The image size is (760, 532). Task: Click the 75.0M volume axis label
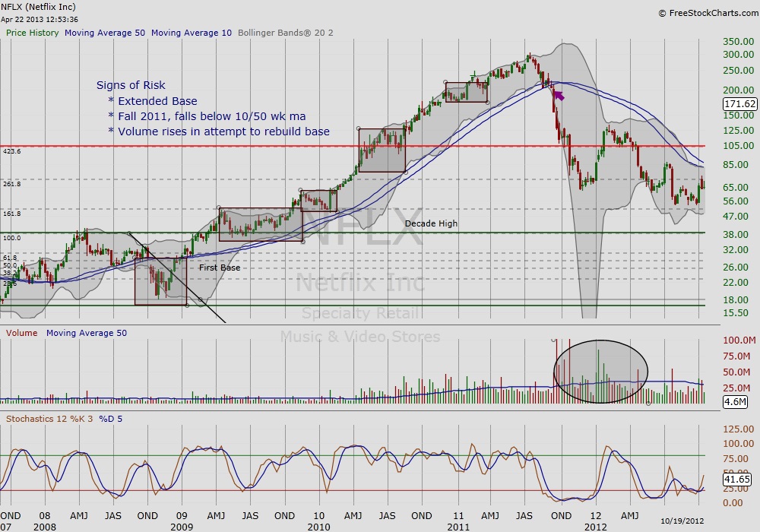736,356
